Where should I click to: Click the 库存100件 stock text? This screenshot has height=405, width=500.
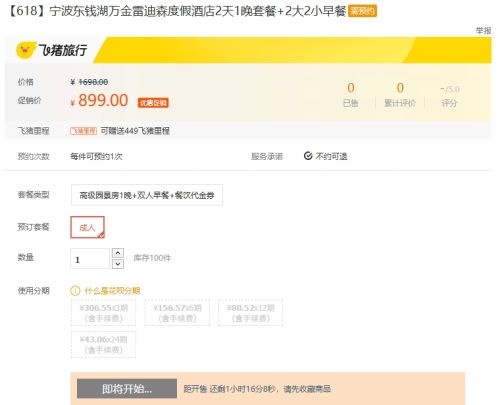click(x=152, y=258)
